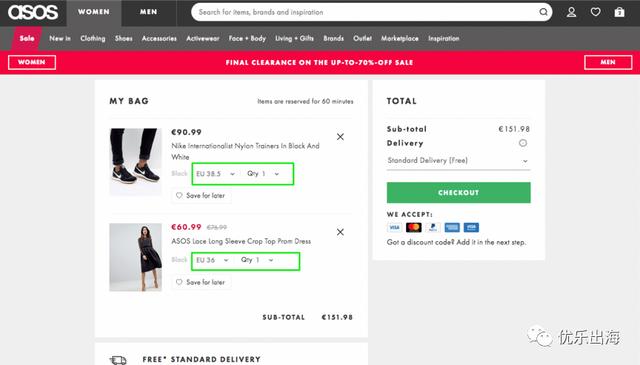Image resolution: width=640 pixels, height=365 pixels.
Task: Click the search input field
Action: [365, 12]
